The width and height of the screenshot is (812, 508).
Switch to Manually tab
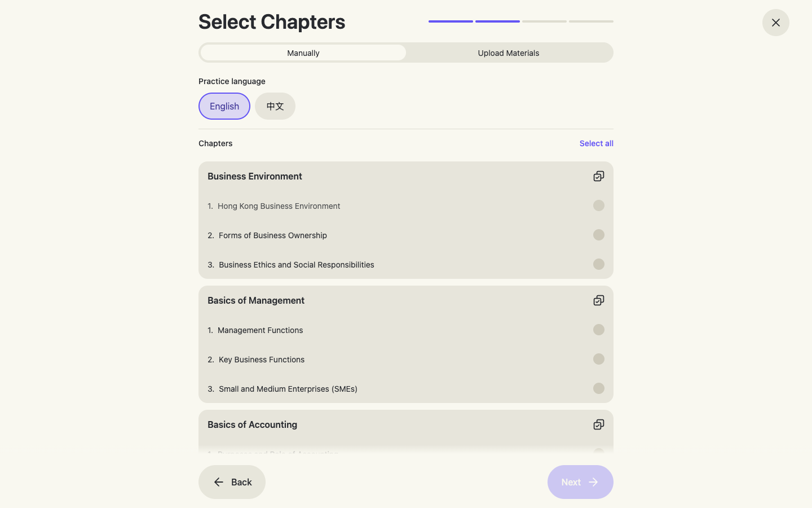(303, 52)
